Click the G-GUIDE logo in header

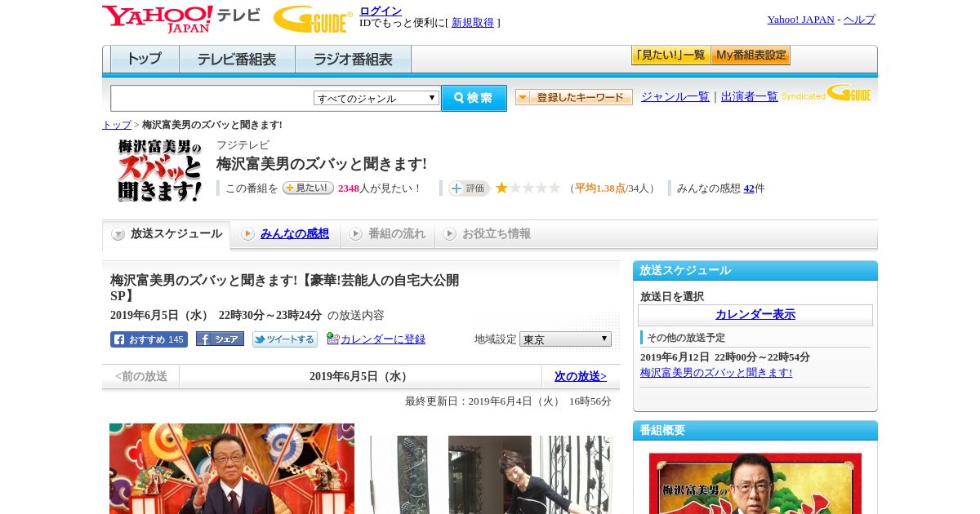point(313,19)
